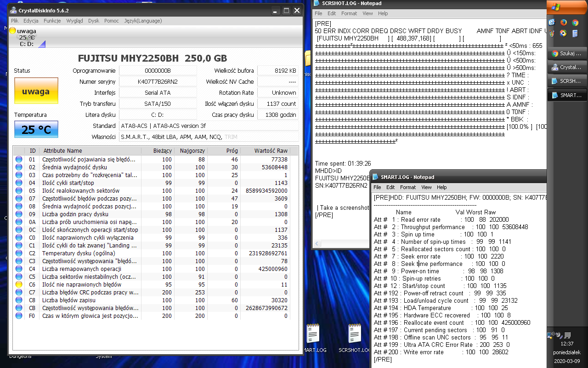Open the Edycja menu
Image resolution: width=588 pixels, height=368 pixels.
click(31, 21)
